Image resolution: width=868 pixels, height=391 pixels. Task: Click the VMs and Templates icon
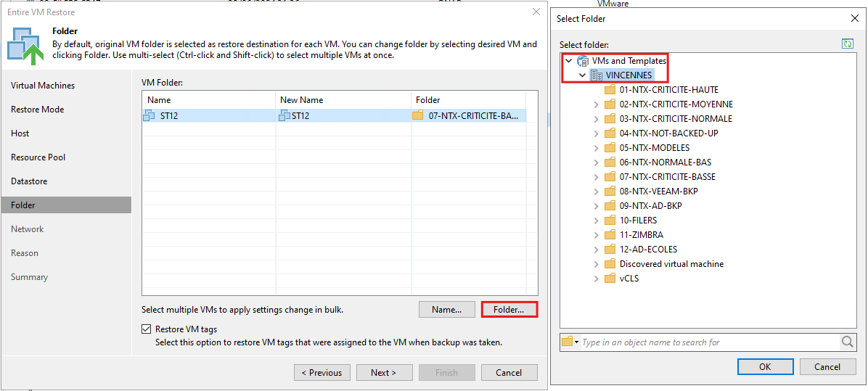[x=583, y=61]
